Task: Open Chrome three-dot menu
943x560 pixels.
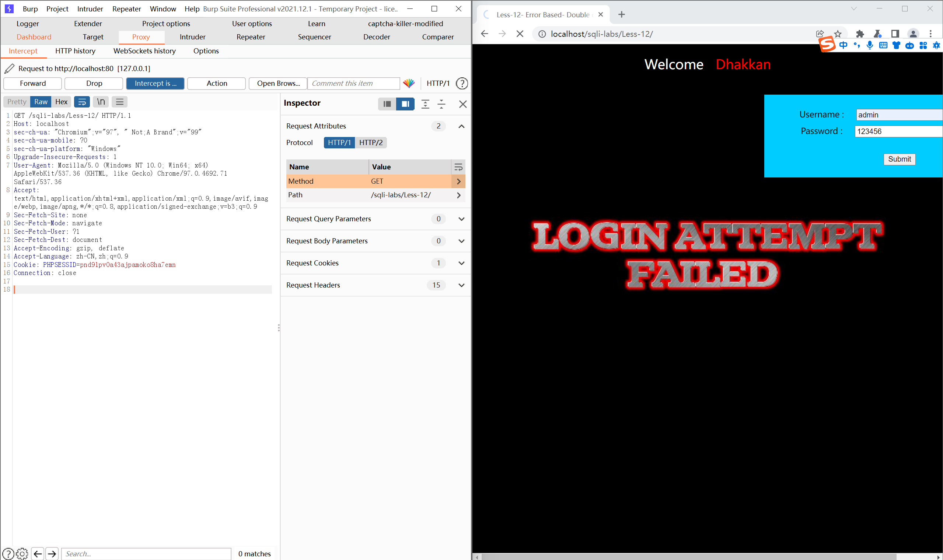Action: [x=930, y=34]
